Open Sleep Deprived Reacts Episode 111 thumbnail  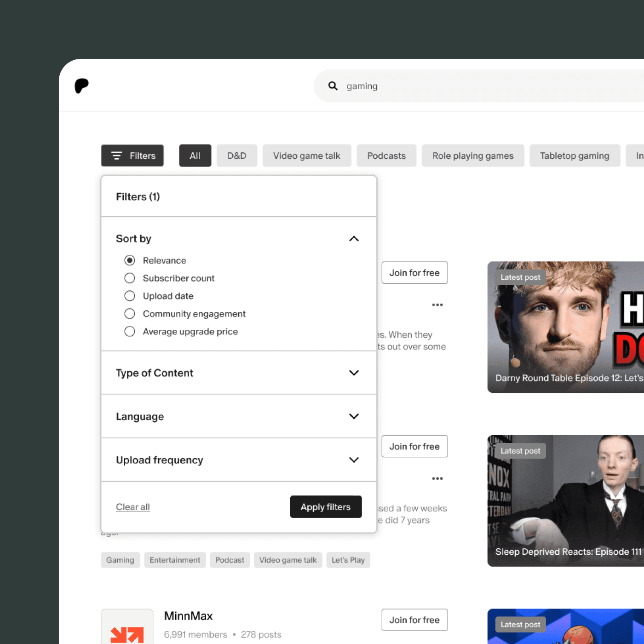pos(566,500)
